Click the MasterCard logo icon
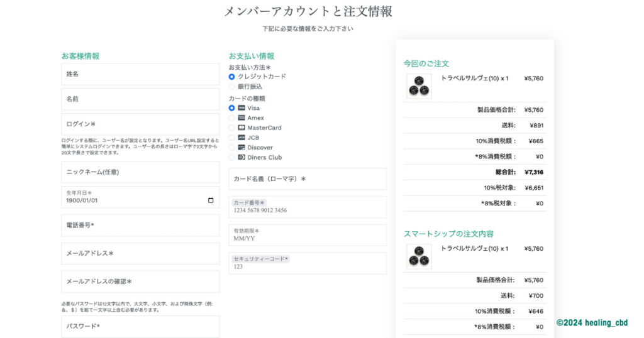Image resolution: width=644 pixels, height=338 pixels. (241, 128)
